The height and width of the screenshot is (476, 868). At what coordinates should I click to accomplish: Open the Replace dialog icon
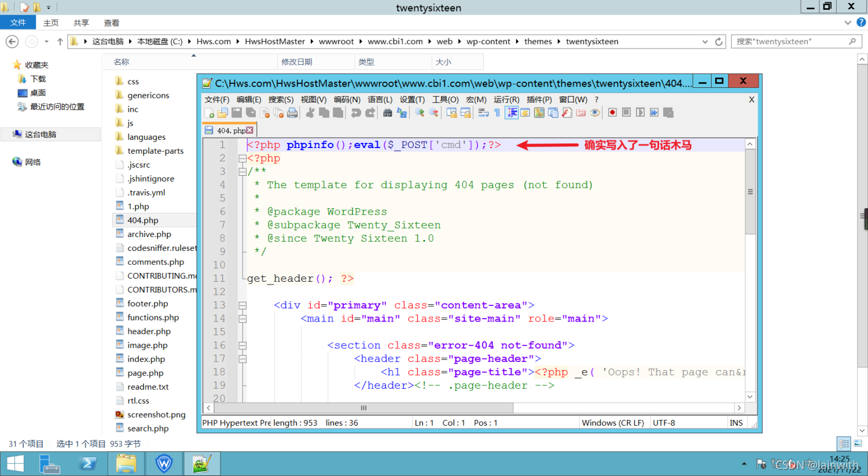point(401,113)
